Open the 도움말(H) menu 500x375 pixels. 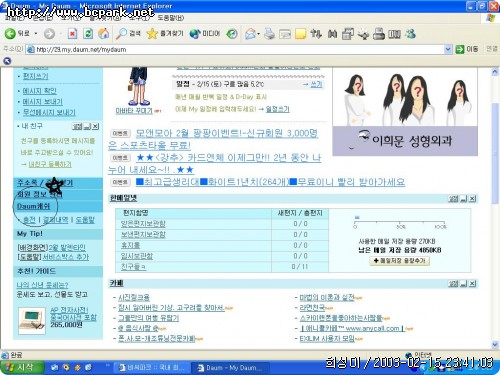(x=170, y=18)
